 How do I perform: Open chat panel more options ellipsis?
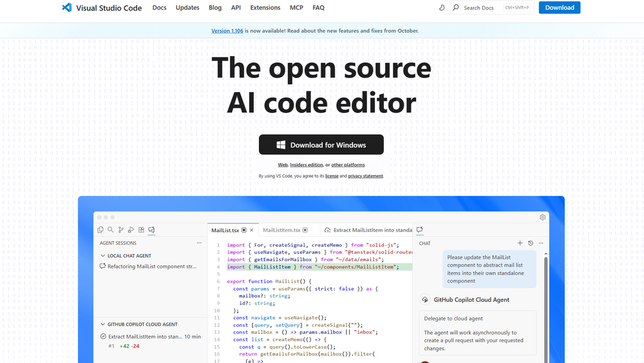point(541,243)
